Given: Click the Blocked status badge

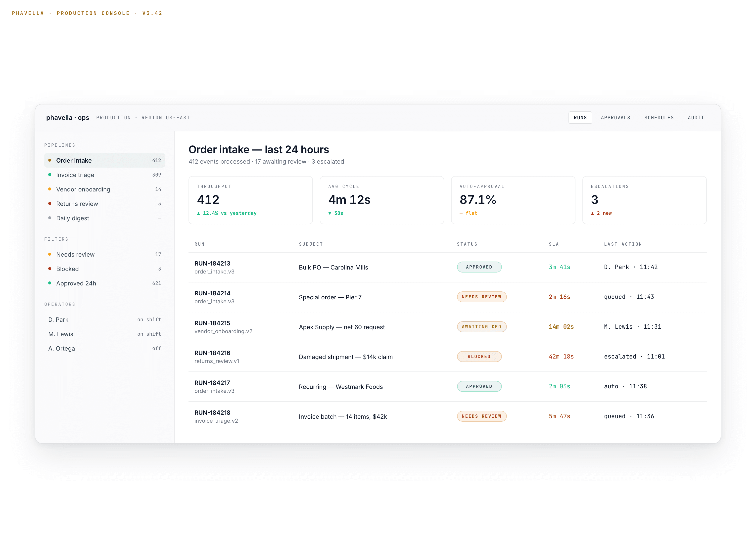Looking at the screenshot, I should [479, 356].
